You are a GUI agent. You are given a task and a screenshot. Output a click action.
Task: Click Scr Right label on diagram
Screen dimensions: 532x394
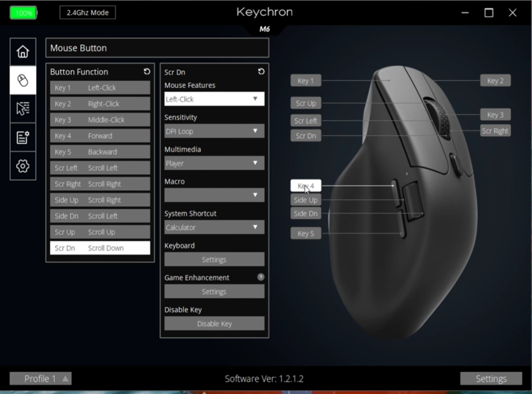[x=495, y=130]
